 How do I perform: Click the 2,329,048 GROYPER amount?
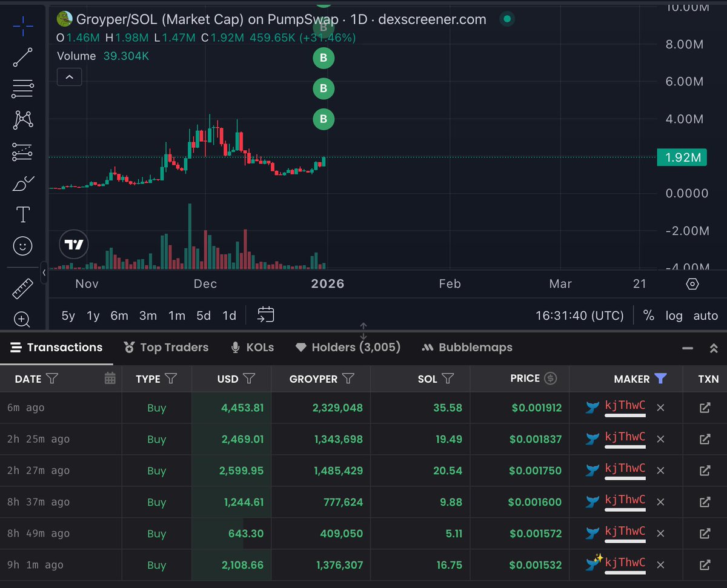coord(337,408)
